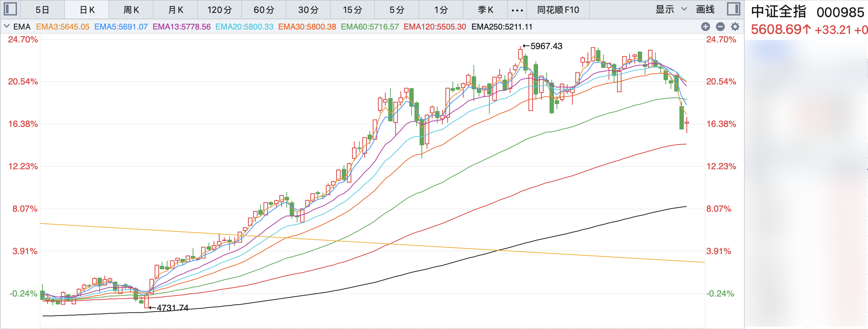868x329 pixels.
Task: Select the 5日 chart view
Action: pos(42,10)
